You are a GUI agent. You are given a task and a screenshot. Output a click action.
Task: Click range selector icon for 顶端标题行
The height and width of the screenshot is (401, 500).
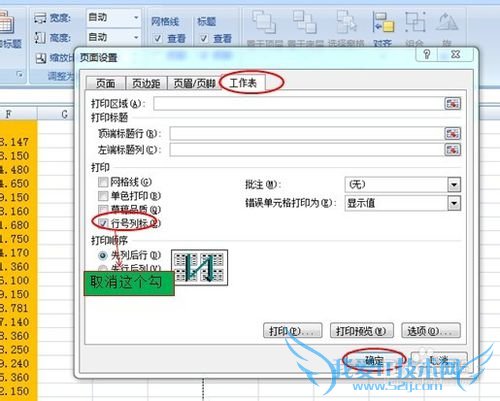(x=452, y=134)
